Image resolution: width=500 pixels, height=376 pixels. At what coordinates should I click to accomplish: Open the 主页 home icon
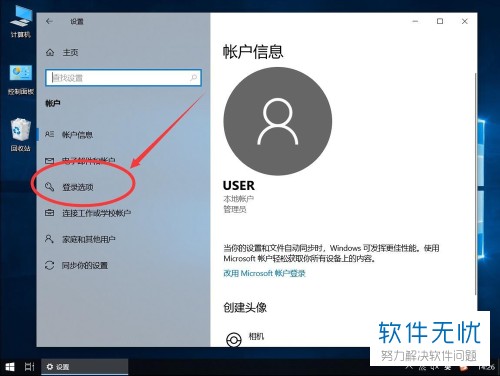50,52
